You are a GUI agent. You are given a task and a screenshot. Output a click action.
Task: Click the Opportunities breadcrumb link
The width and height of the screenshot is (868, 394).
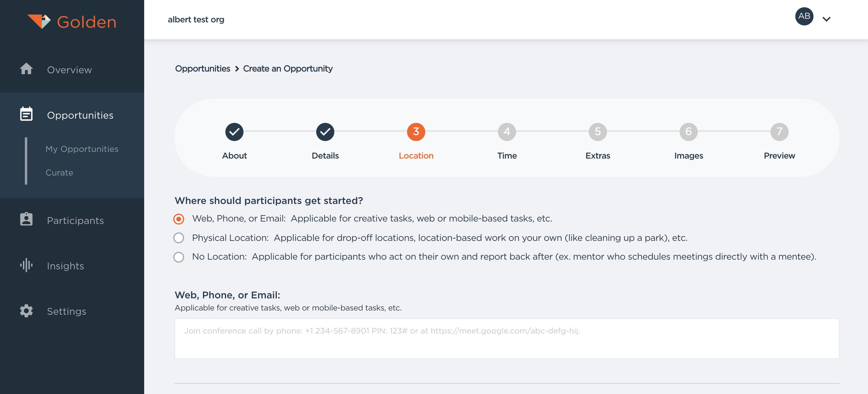[x=203, y=69]
